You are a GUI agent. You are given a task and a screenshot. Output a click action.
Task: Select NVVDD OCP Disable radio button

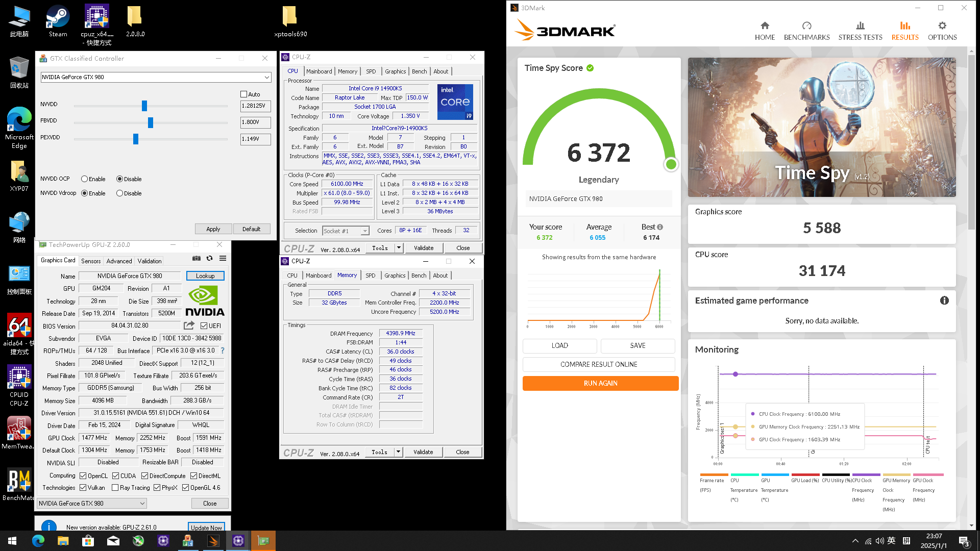pos(119,179)
